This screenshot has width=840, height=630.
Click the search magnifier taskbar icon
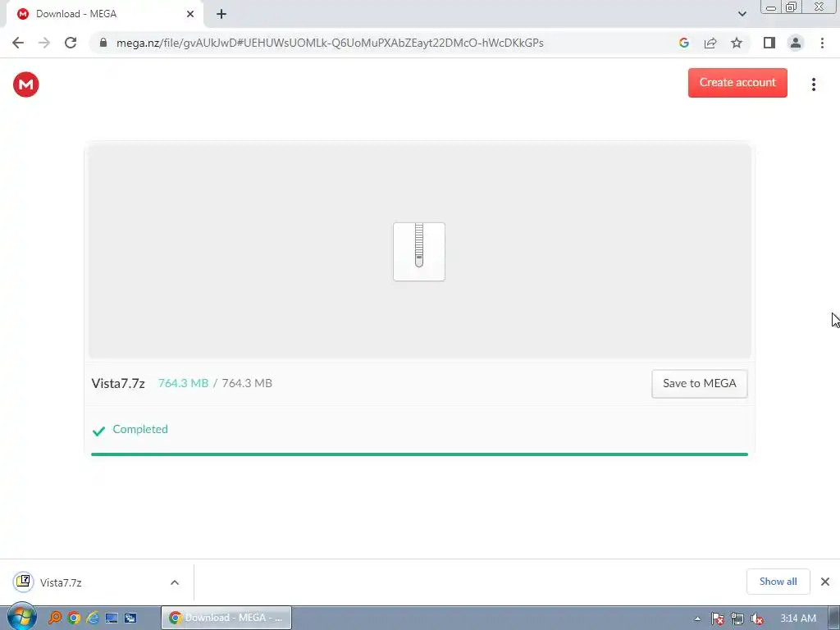point(55,619)
